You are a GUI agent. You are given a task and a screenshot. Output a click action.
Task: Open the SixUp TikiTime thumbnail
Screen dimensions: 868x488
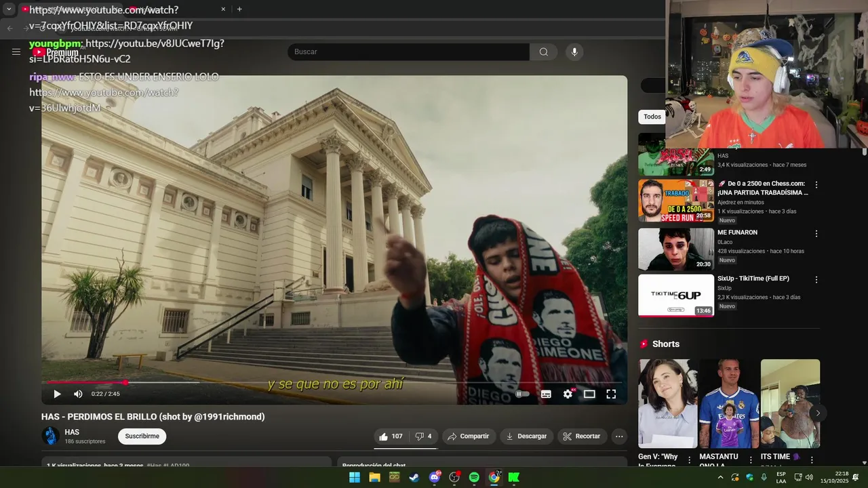(676, 295)
